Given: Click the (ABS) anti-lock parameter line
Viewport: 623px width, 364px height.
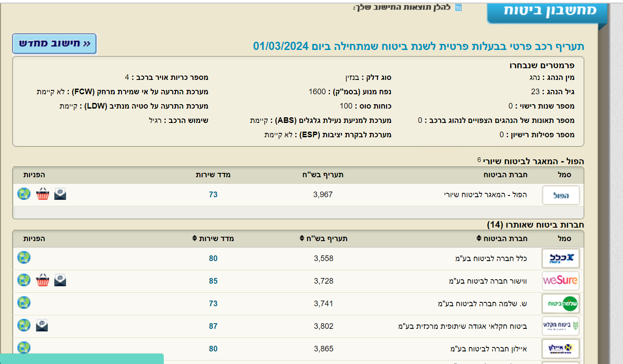Looking at the screenshot, I should 321,120.
